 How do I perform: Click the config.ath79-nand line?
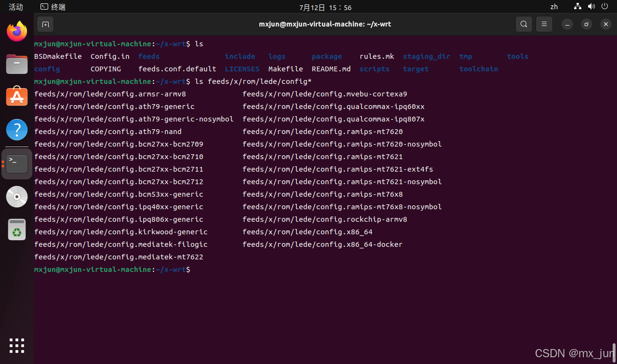click(108, 132)
